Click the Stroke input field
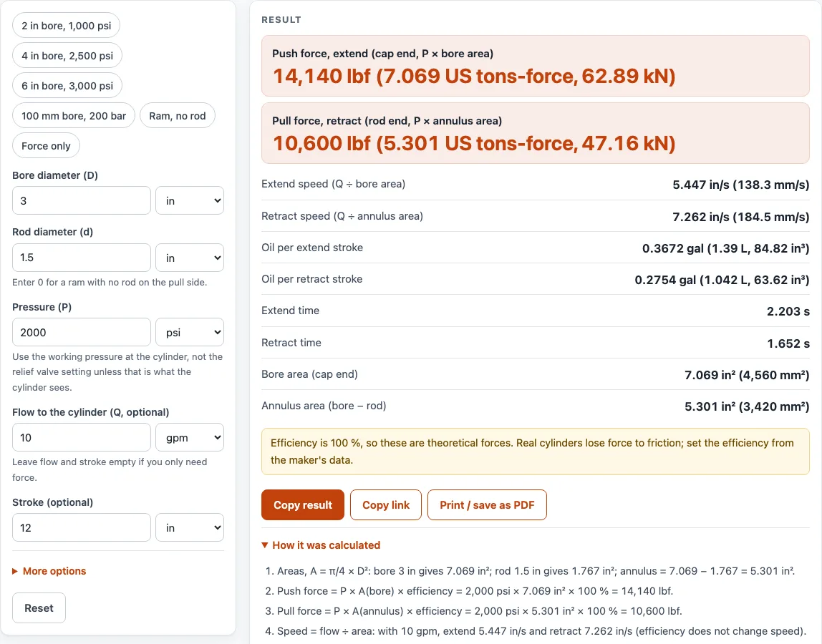 click(x=81, y=527)
